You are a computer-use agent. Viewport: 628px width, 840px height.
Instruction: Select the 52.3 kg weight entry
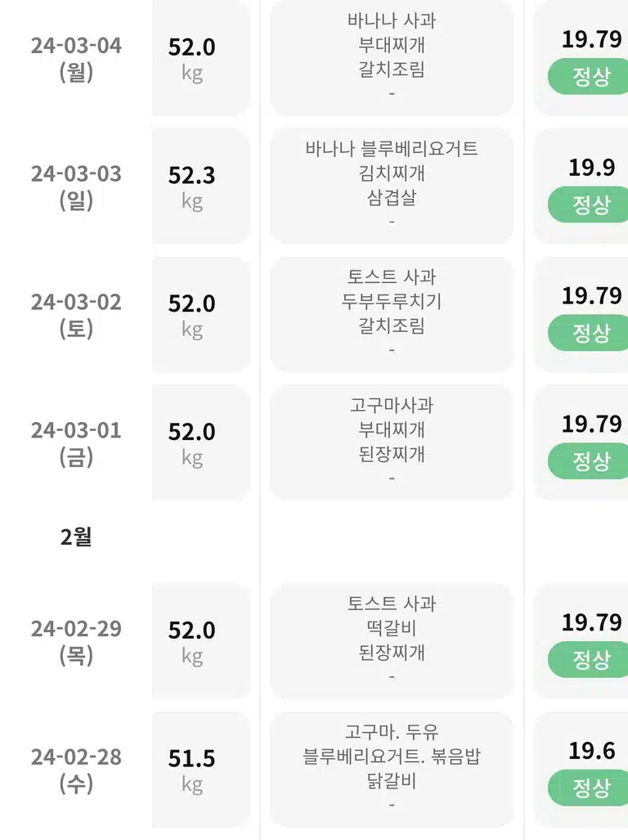tap(201, 186)
